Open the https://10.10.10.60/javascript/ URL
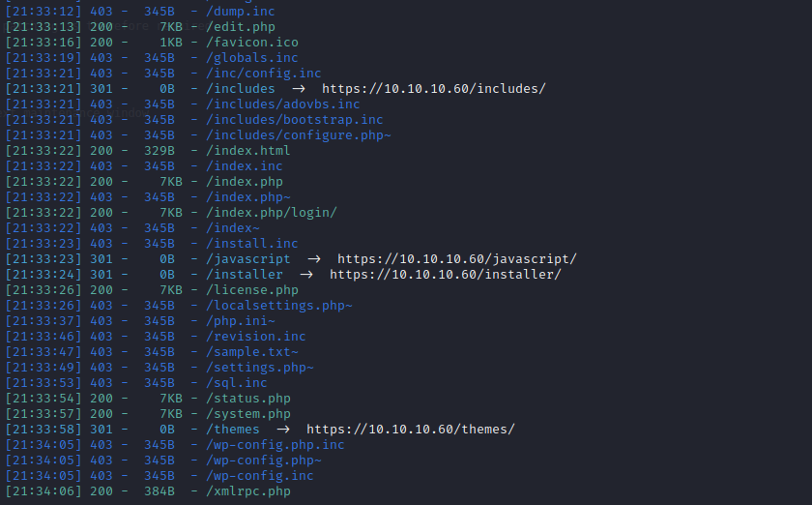 [457, 259]
